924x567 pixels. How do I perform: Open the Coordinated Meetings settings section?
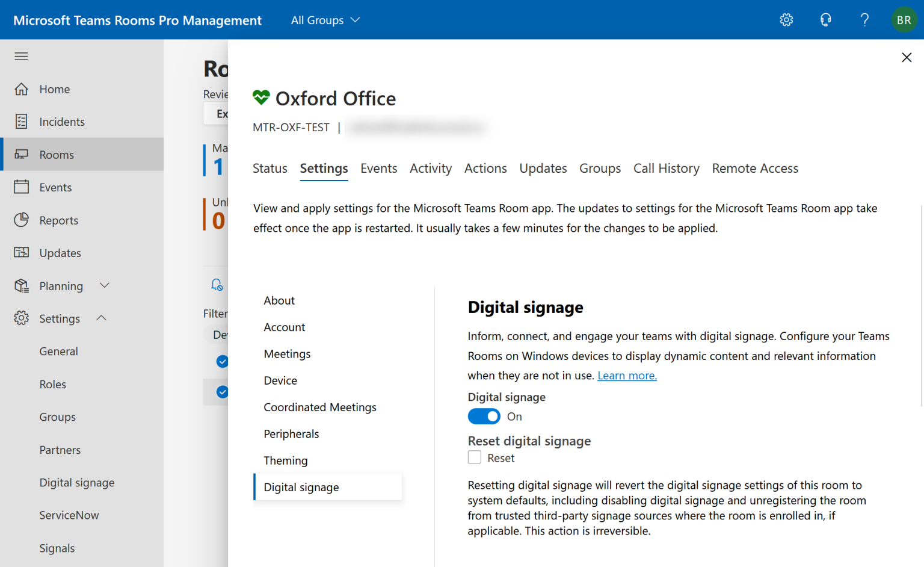320,407
